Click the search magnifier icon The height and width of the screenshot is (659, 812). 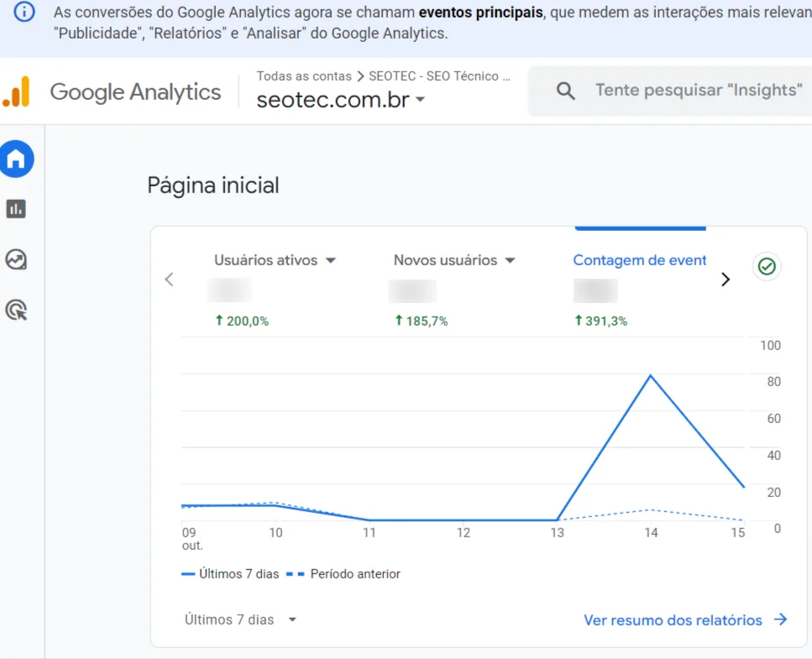pos(565,91)
